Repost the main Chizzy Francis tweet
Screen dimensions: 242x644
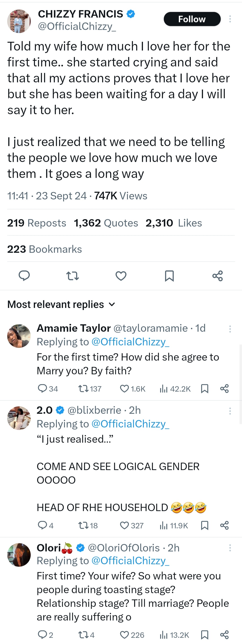[x=73, y=276]
